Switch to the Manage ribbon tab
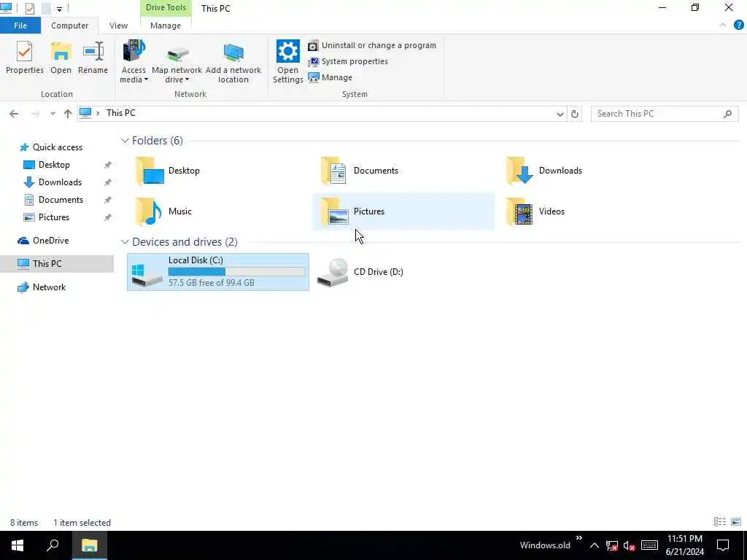 [x=166, y=26]
